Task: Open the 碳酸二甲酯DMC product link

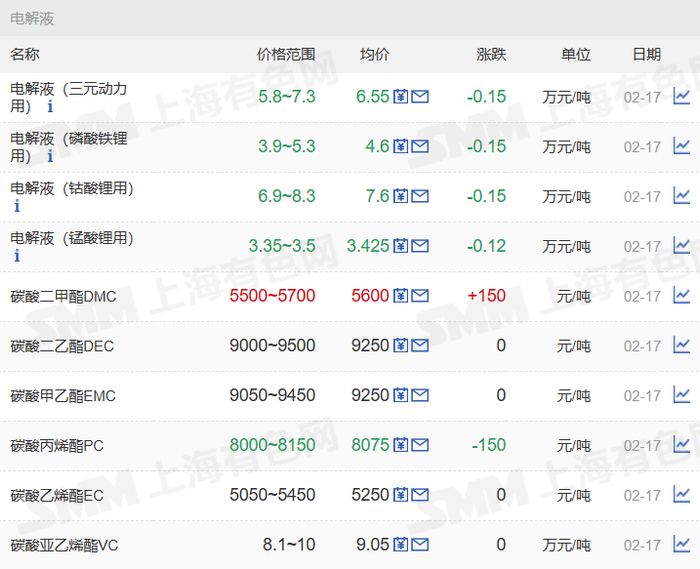Action: pos(63,296)
